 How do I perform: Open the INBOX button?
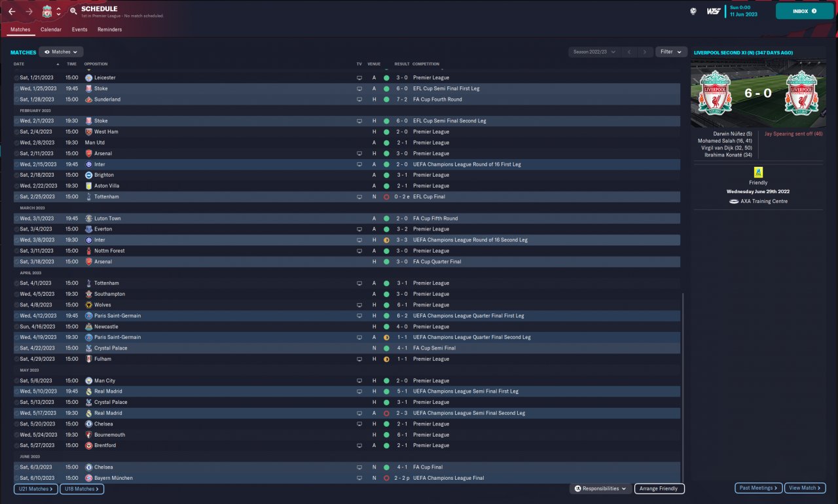pyautogui.click(x=805, y=11)
